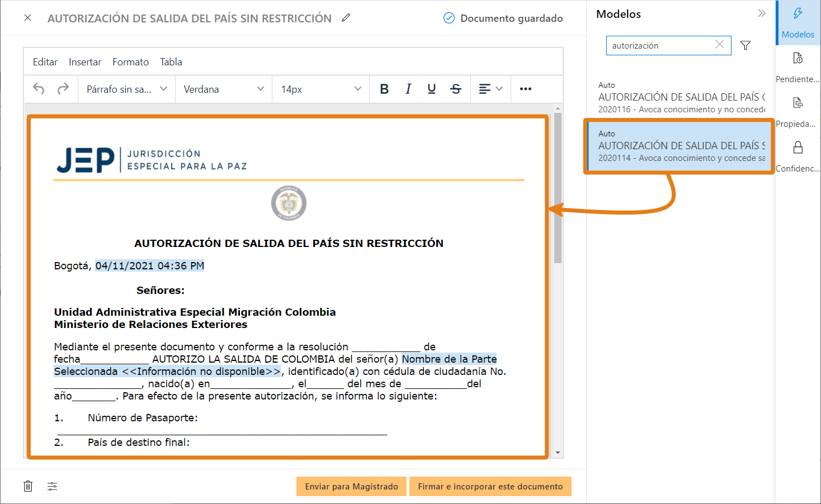Click scrollbar down arrow in editor

(558, 453)
